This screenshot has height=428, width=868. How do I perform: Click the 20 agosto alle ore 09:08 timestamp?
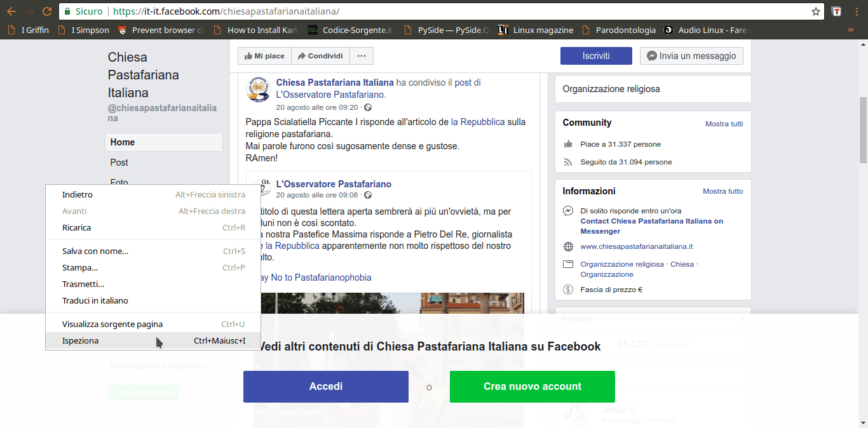point(317,195)
